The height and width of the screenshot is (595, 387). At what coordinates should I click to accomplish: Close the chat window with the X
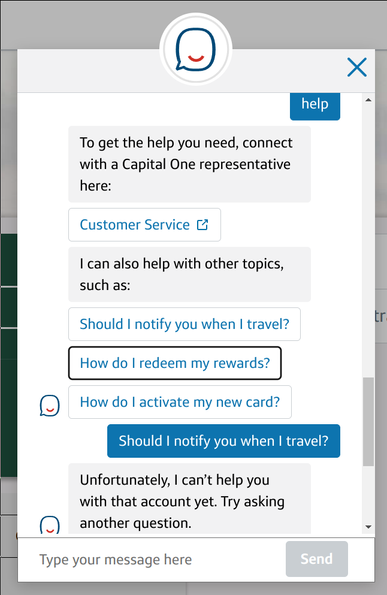[357, 67]
